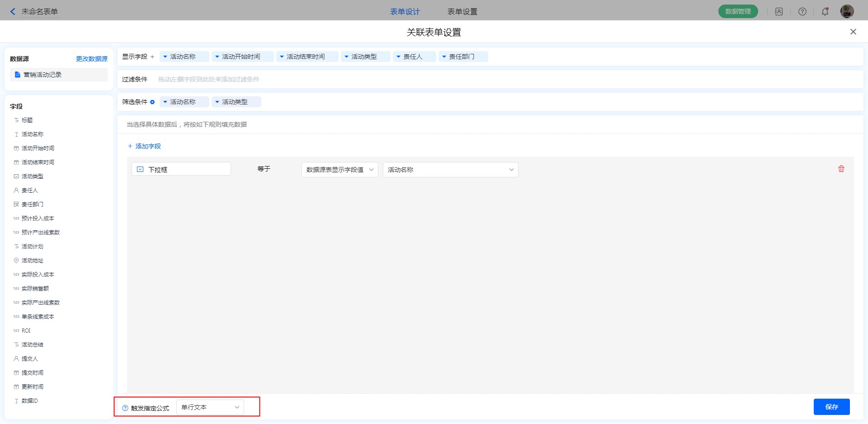Click the 更改数据源 link
Image resolution: width=868 pixels, height=424 pixels.
92,59
